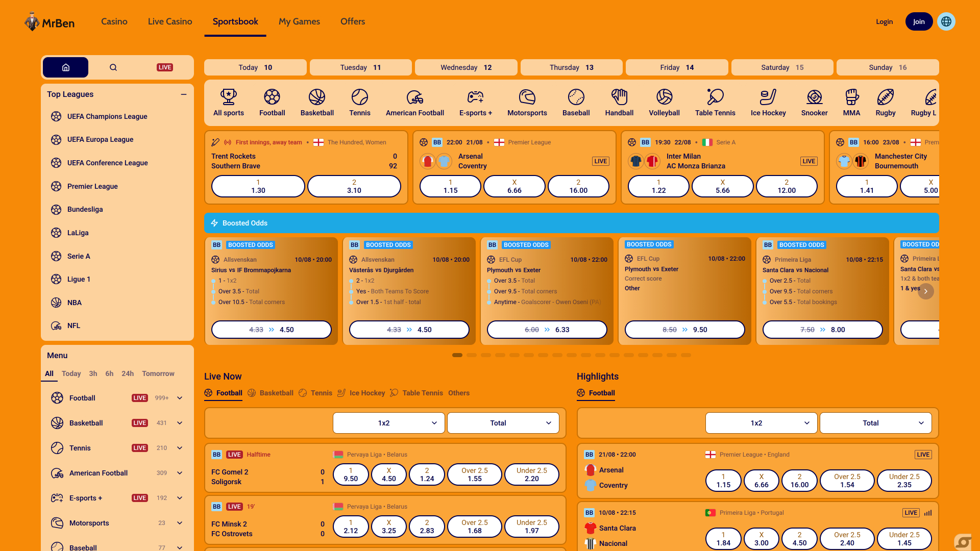980x551 pixels.
Task: Pick boosted 4.50 for Sirius vs Brommapojkarna
Action: (x=272, y=330)
